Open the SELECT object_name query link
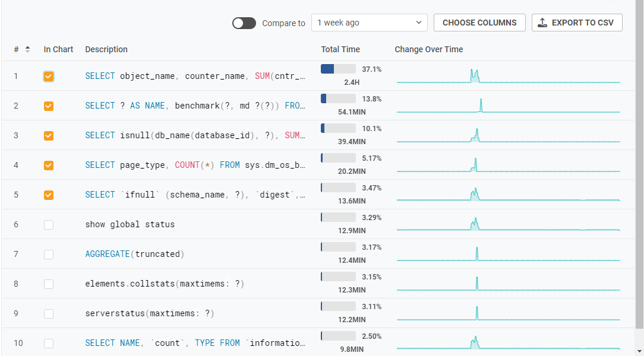 [195, 76]
